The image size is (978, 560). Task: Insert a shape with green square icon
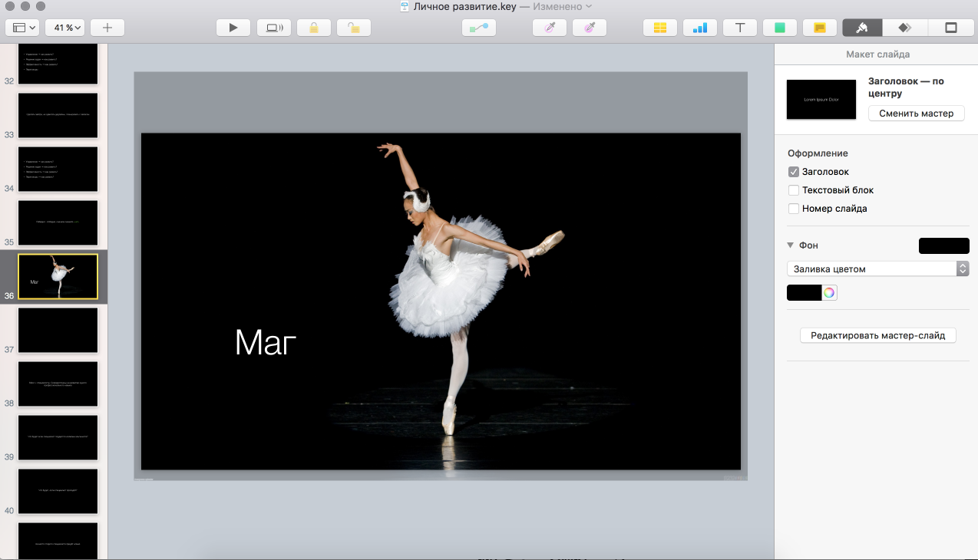click(x=780, y=28)
